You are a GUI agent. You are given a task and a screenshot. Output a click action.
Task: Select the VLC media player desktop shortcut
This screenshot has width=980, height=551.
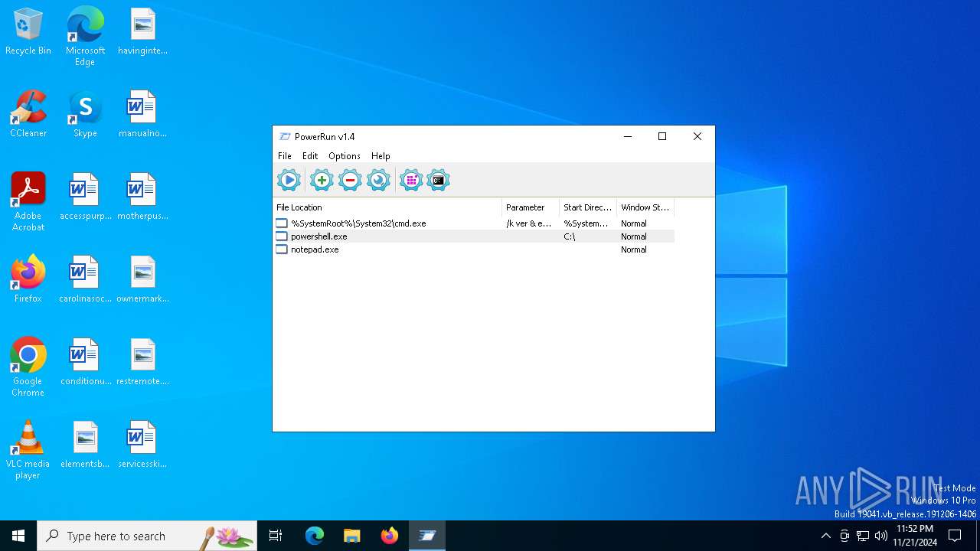[x=28, y=450]
